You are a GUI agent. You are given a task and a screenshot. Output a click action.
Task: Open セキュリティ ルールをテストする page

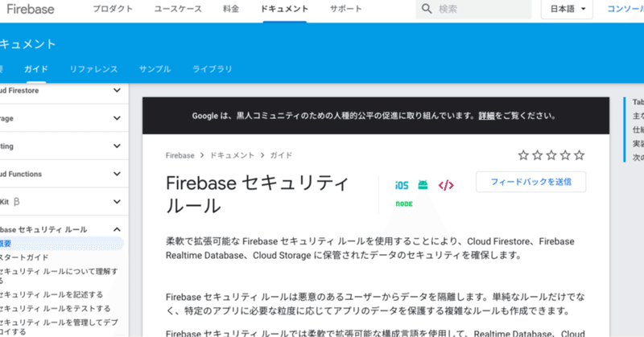click(x=55, y=309)
